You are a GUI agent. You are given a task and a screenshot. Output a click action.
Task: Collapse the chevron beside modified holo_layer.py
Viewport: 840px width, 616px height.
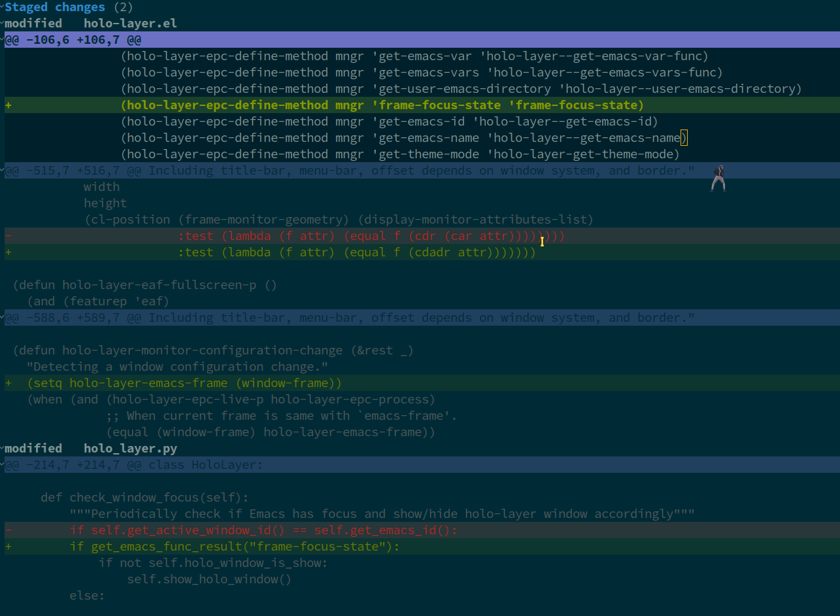click(x=3, y=449)
